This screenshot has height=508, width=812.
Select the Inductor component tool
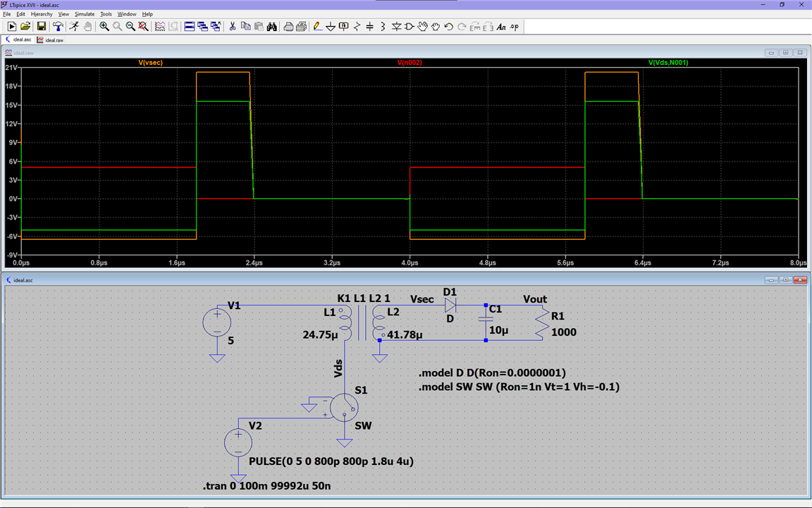point(383,27)
